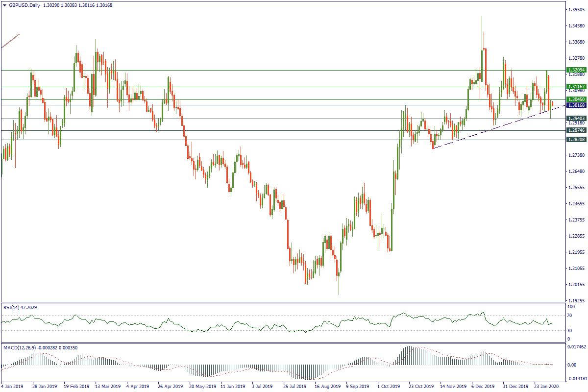Select the 1.31167 green price label
This screenshot has width=588, height=392.
576,87
